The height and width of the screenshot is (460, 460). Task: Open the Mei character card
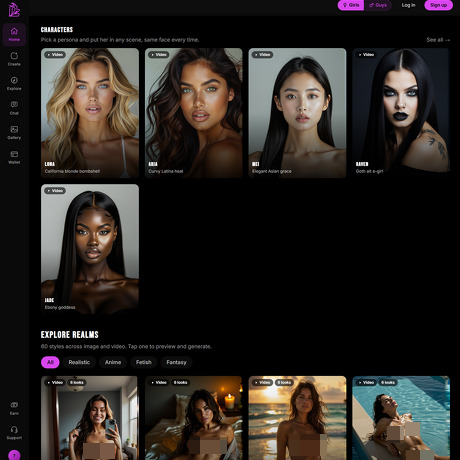pos(297,113)
